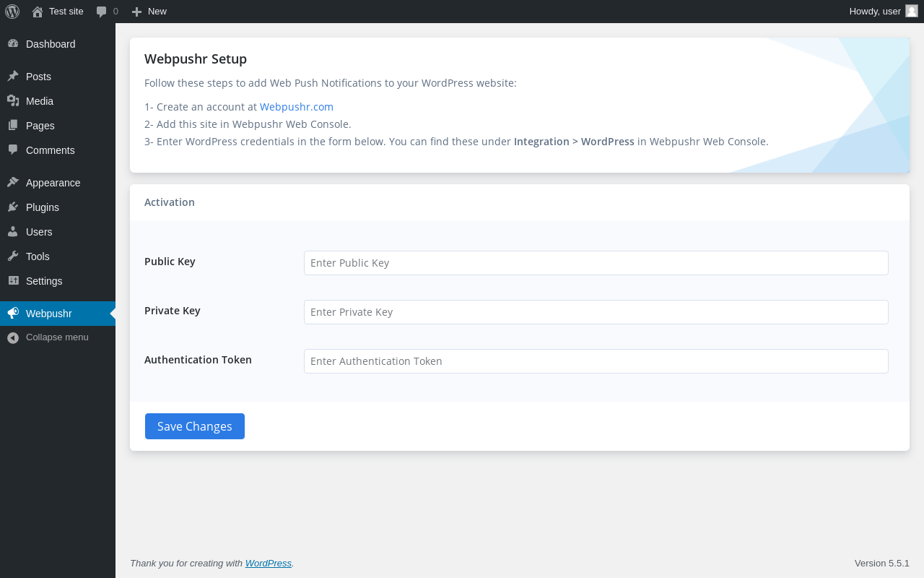
Task: Click the Appearance paintbrush icon
Action: [x=13, y=182]
